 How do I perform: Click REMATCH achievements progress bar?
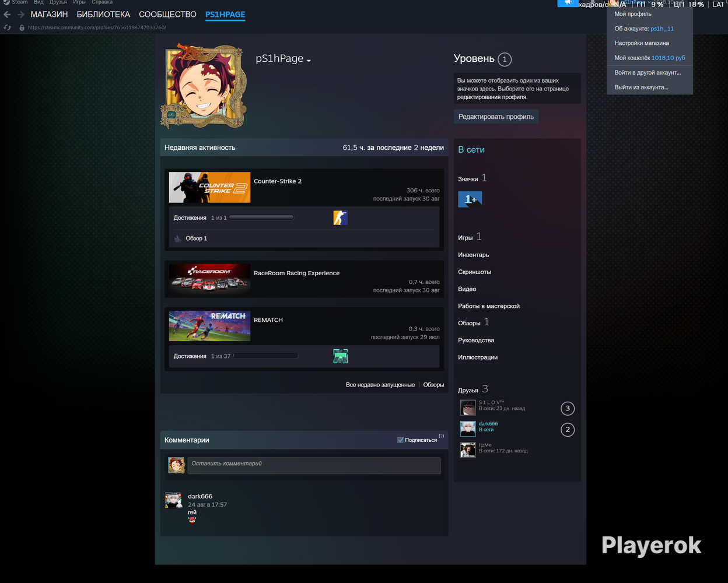[265, 356]
